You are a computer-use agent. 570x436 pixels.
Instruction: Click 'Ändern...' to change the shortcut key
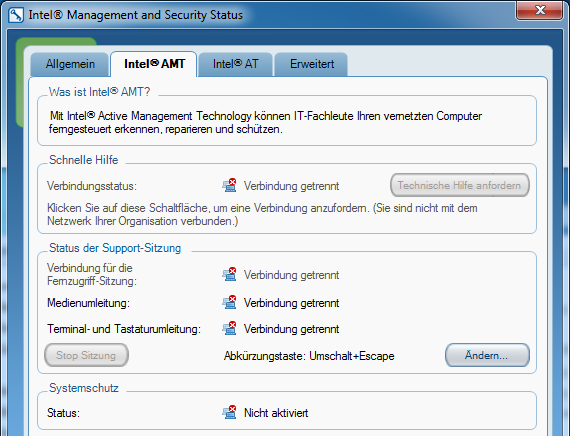[x=487, y=355]
